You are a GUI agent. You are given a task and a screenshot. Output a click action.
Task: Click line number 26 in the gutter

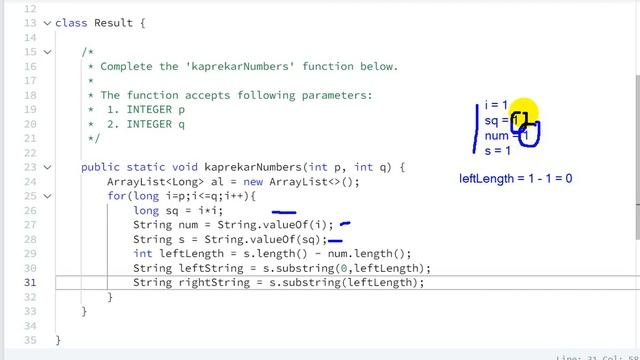tap(30, 211)
